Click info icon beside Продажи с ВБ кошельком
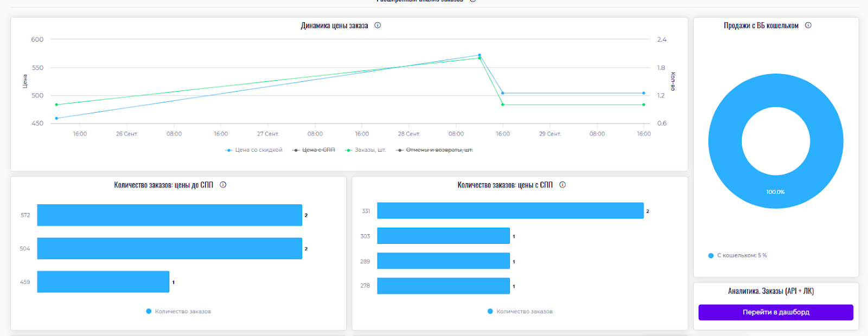The width and height of the screenshot is (868, 336). pyautogui.click(x=808, y=25)
